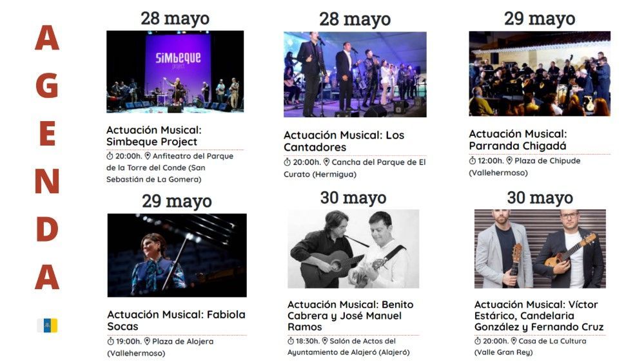Click the clock icon beside 18:30h

[291, 341]
